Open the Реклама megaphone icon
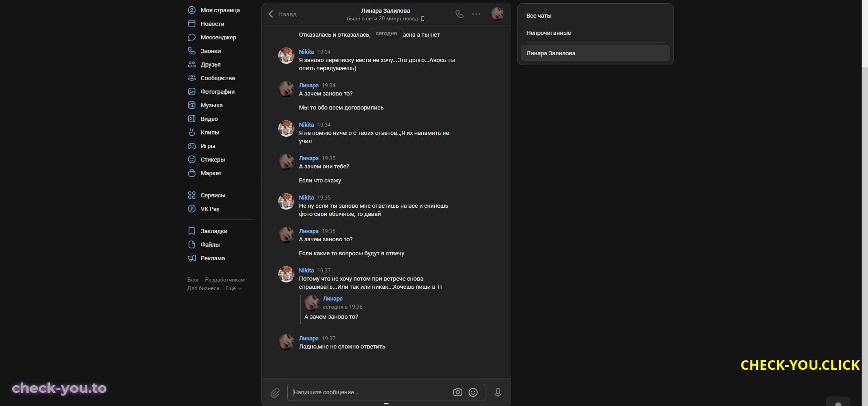Screen dimensions: 868x406 point(192,258)
